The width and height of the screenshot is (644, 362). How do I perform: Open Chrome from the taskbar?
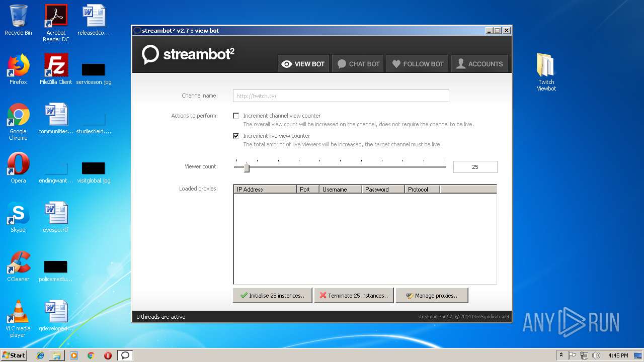[x=91, y=355]
